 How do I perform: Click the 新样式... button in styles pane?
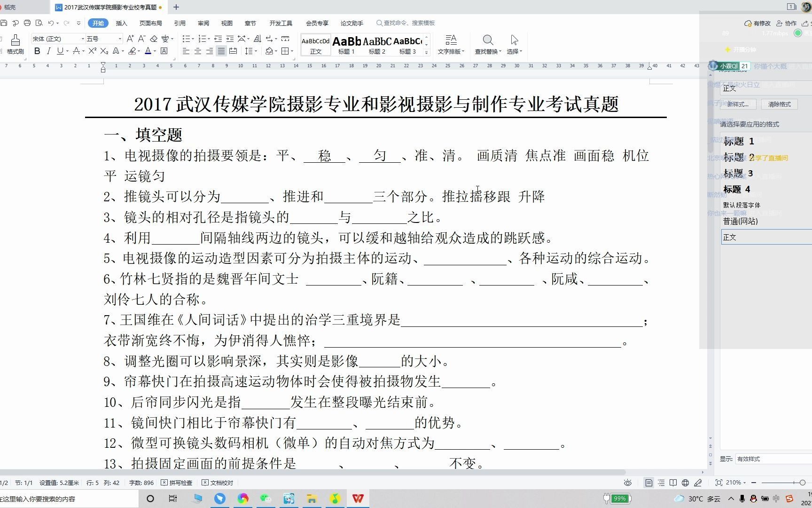(738, 104)
